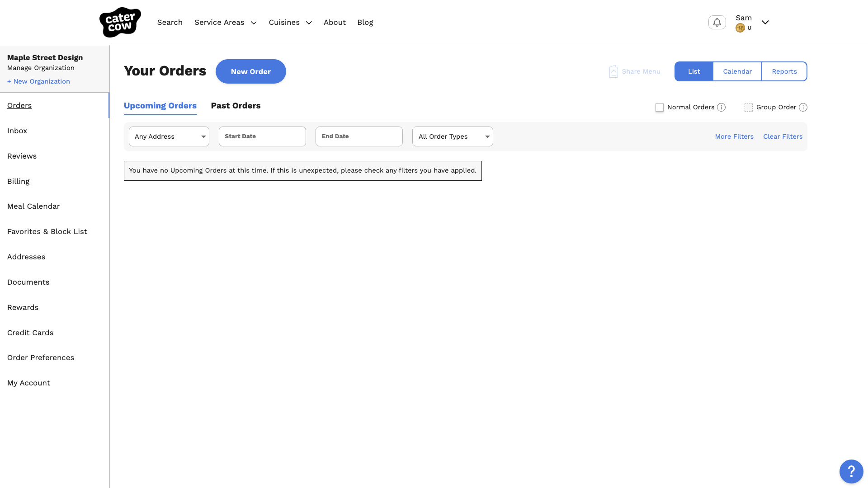Open My Account in sidebar

[x=28, y=383]
